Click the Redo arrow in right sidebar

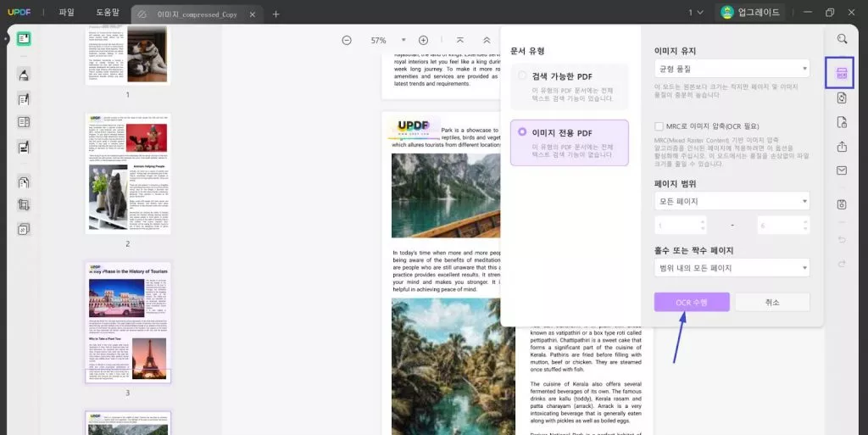click(x=842, y=264)
